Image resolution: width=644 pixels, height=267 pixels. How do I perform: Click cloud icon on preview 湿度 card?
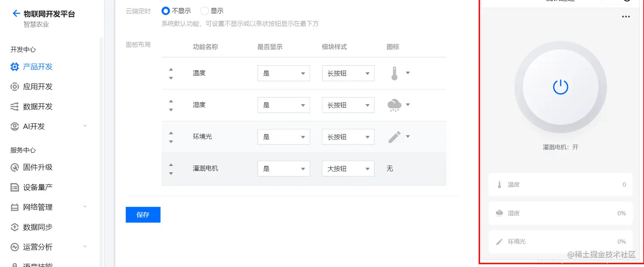[500, 213]
